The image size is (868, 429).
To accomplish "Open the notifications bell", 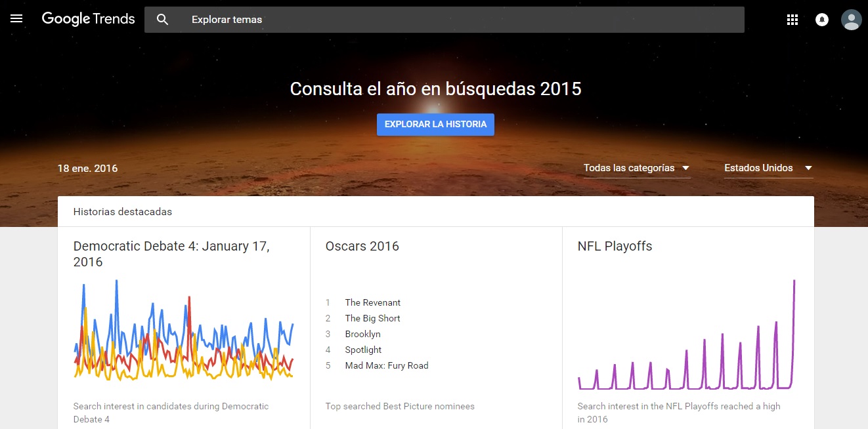I will (821, 20).
